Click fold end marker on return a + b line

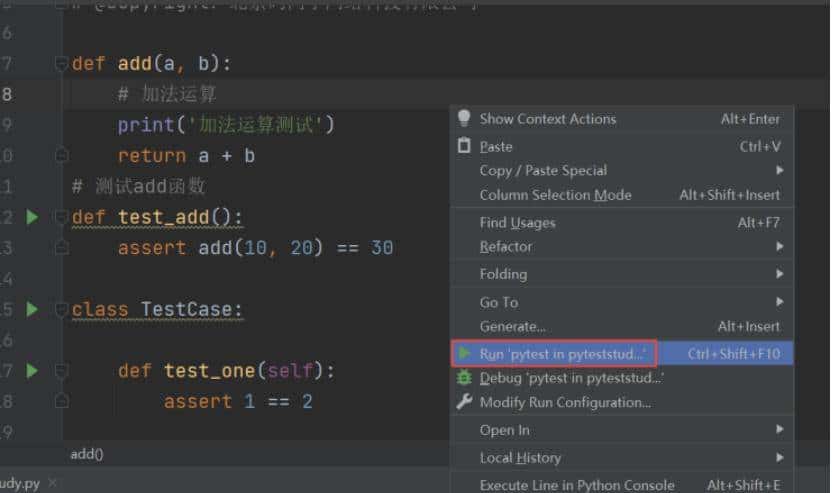[61, 155]
